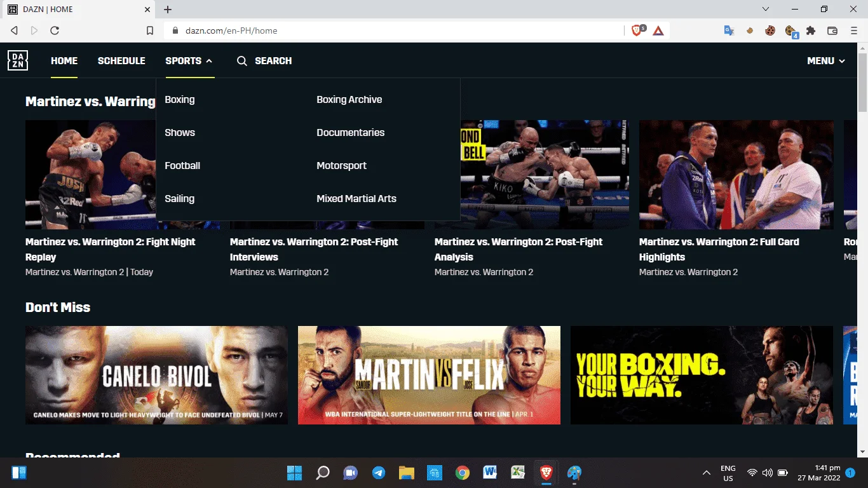The image size is (868, 488).
Task: Select Boxing from the sports menu
Action: (x=180, y=100)
